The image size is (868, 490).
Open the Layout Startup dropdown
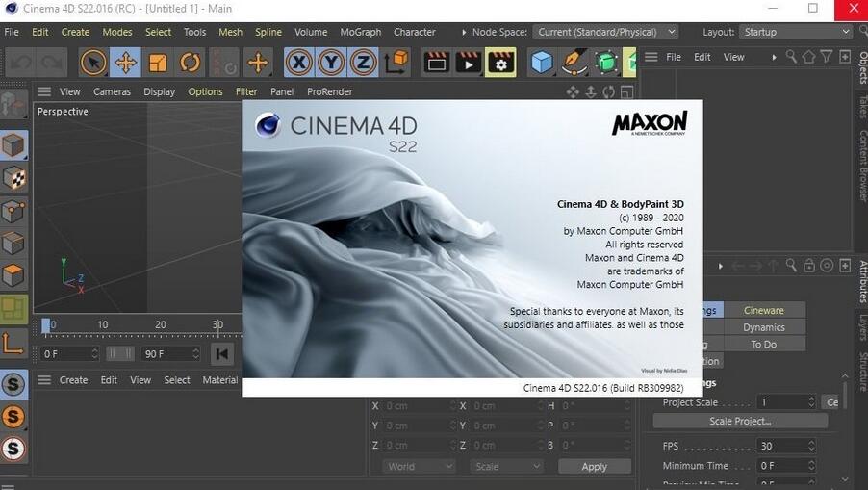(796, 32)
